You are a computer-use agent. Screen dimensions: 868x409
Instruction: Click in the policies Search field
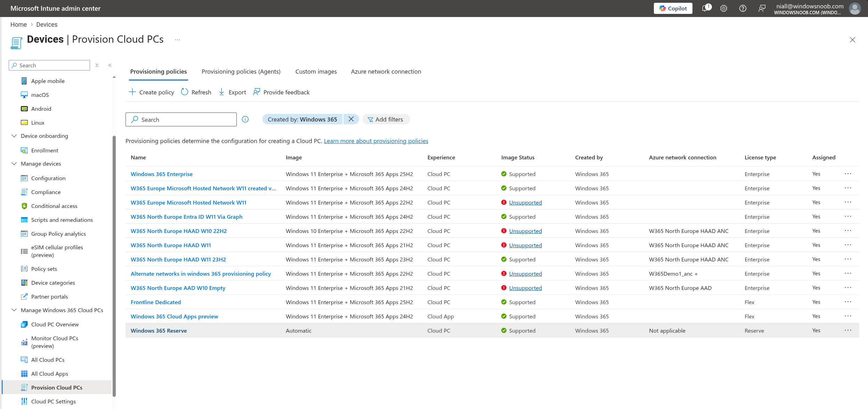(x=181, y=119)
